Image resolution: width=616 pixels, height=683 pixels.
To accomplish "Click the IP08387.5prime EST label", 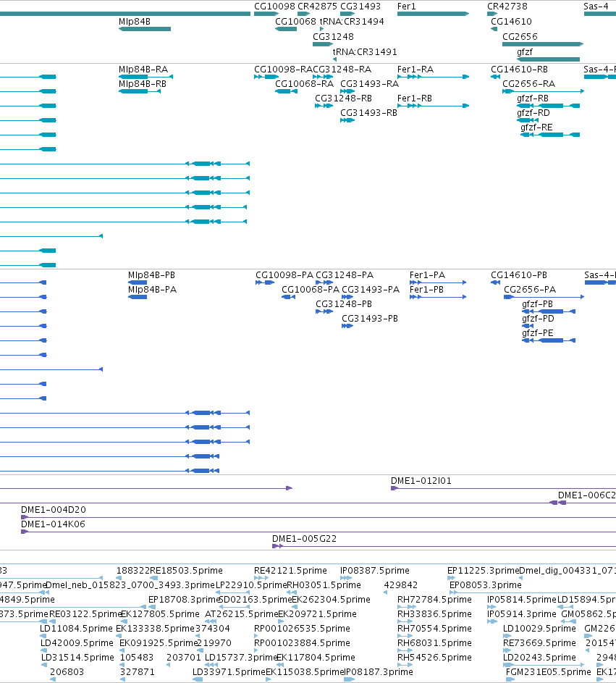I will point(374,570).
